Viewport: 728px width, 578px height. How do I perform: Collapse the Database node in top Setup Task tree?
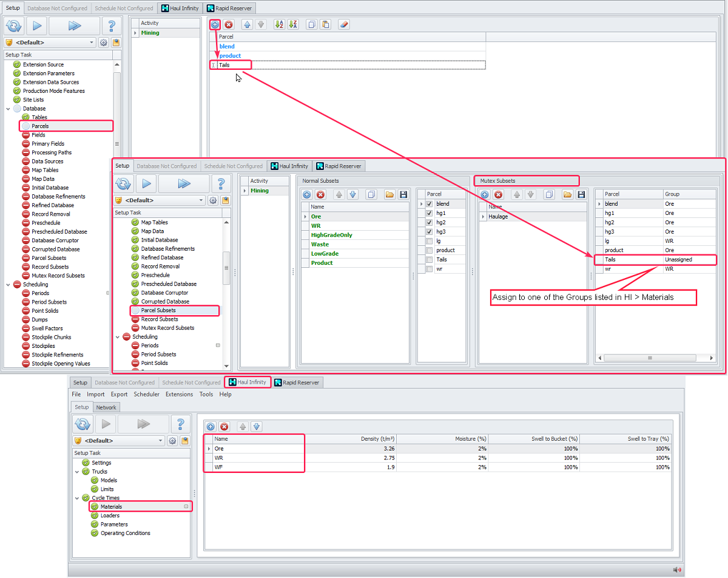point(8,109)
